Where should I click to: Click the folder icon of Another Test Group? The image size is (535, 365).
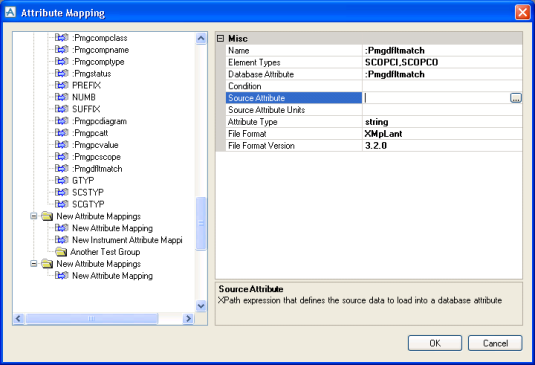(61, 252)
